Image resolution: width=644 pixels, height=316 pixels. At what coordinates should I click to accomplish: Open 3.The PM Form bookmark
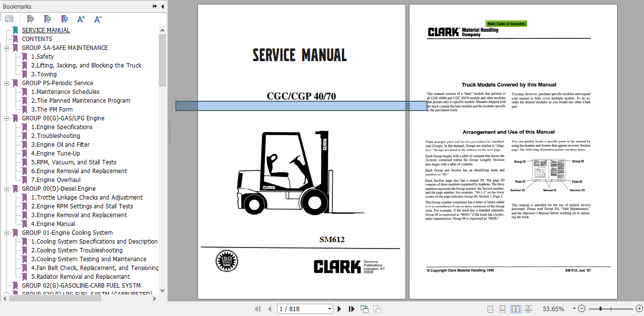[x=52, y=109]
